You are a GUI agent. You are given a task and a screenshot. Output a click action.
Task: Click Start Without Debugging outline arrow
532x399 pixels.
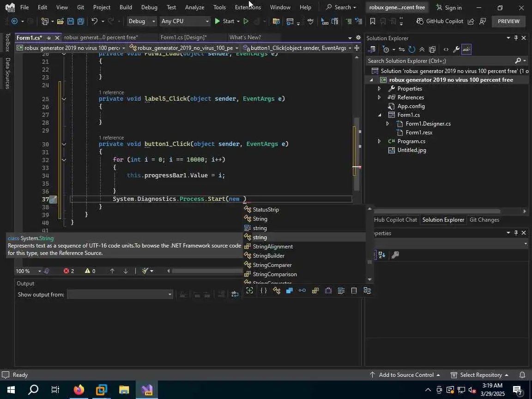(246, 21)
